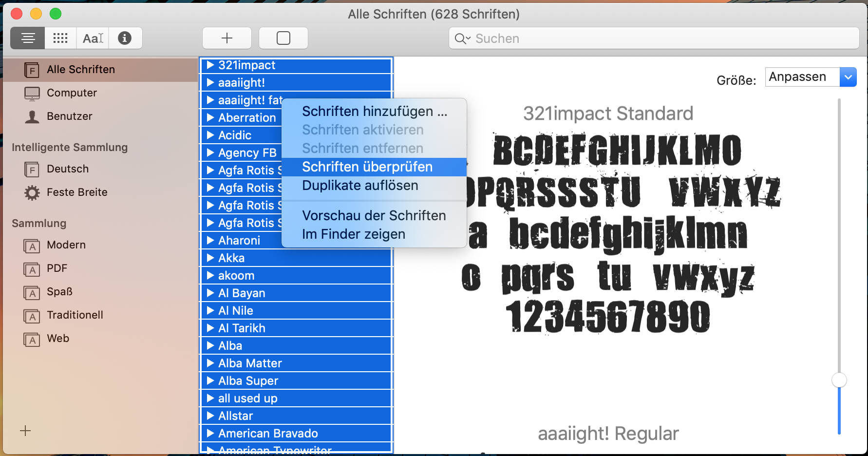Open the Computer font library
This screenshot has height=456, width=868.
[x=72, y=93]
